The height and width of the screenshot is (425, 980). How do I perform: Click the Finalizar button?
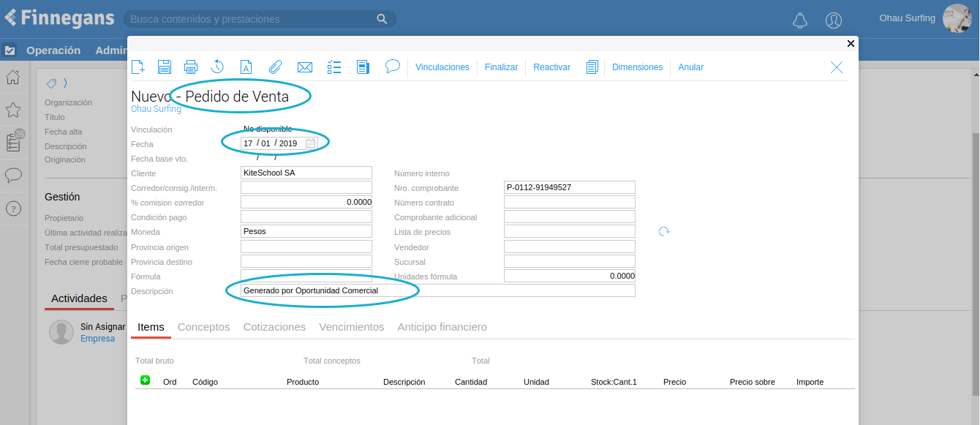point(501,67)
